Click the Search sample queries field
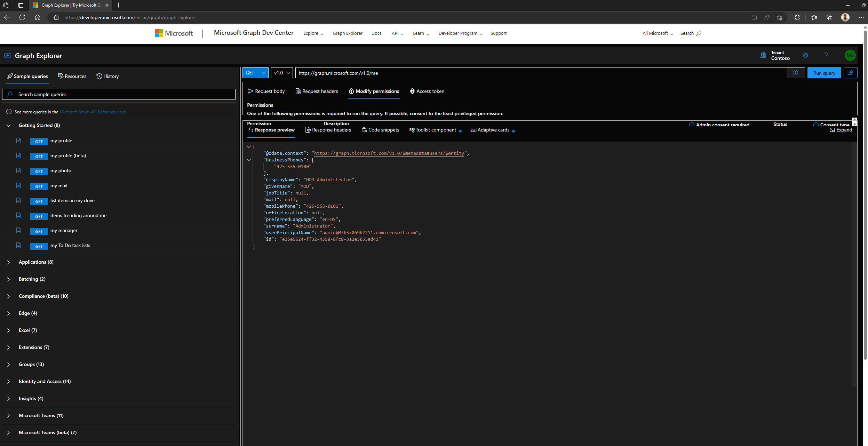The width and height of the screenshot is (868, 446). [x=119, y=94]
